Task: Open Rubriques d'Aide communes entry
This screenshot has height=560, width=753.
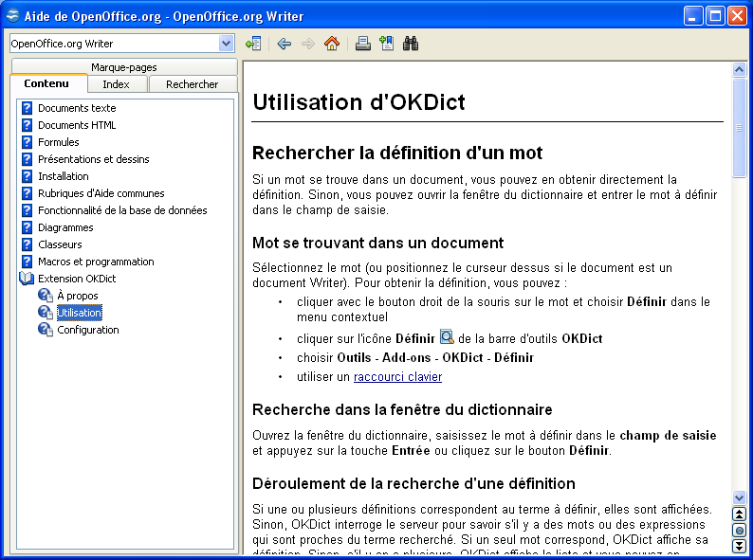Action: (101, 193)
